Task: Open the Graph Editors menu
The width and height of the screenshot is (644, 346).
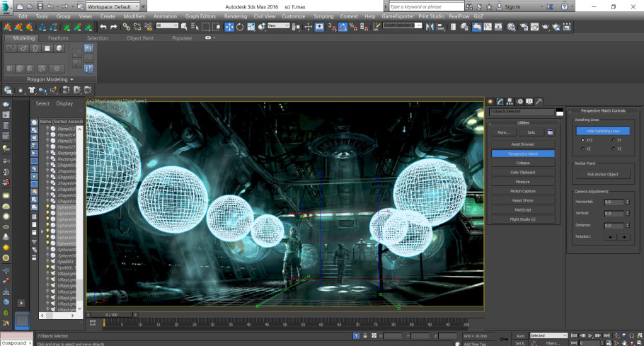Action: pos(200,16)
